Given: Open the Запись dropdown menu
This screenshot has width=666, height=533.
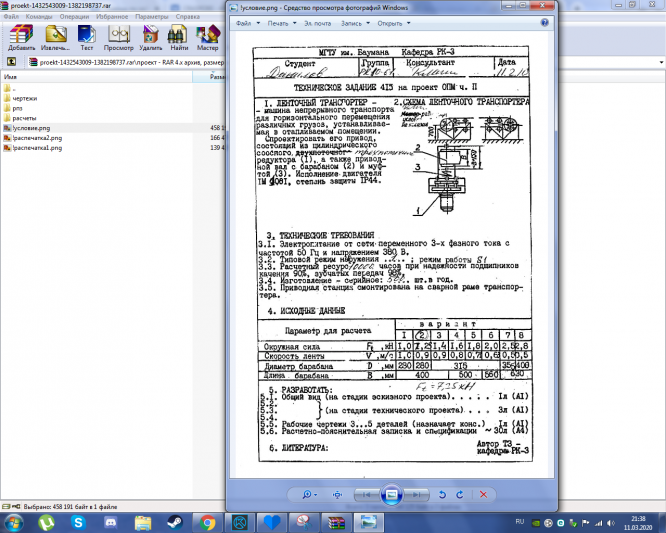Looking at the screenshot, I should pyautogui.click(x=356, y=23).
